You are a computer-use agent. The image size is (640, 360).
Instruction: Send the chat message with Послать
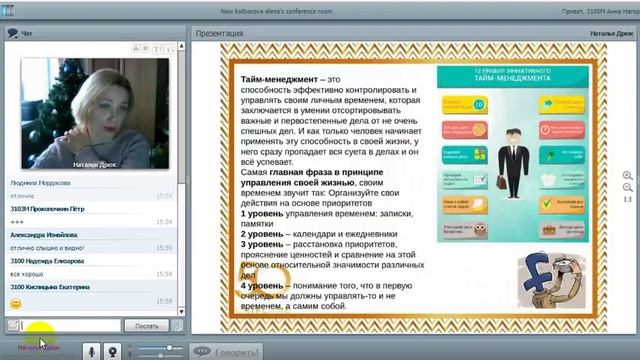pos(147,326)
